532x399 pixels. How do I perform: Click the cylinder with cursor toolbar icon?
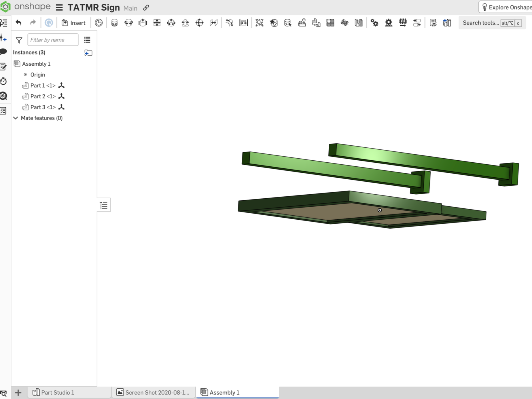pos(288,22)
